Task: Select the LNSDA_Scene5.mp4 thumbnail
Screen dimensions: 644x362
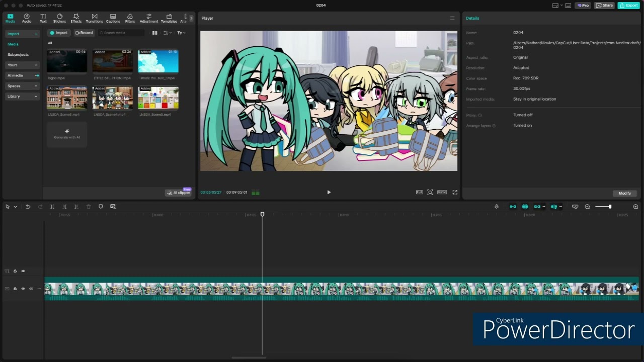Action: click(x=158, y=98)
